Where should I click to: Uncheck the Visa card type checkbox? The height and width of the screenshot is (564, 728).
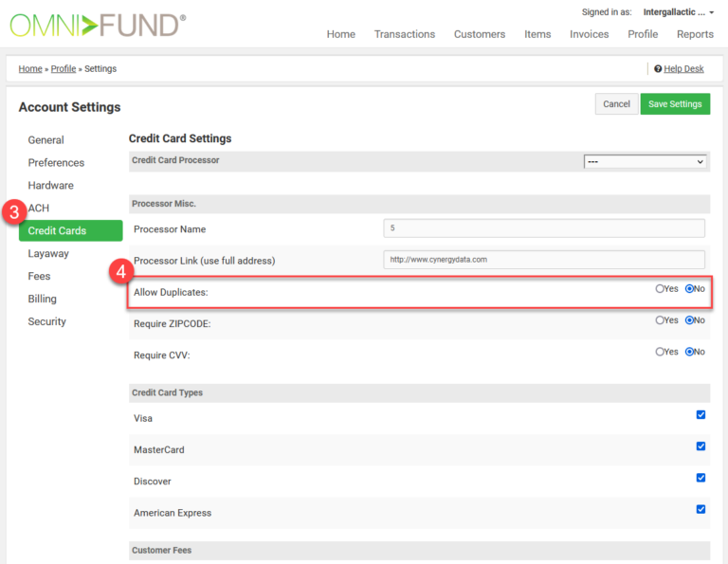coord(701,415)
